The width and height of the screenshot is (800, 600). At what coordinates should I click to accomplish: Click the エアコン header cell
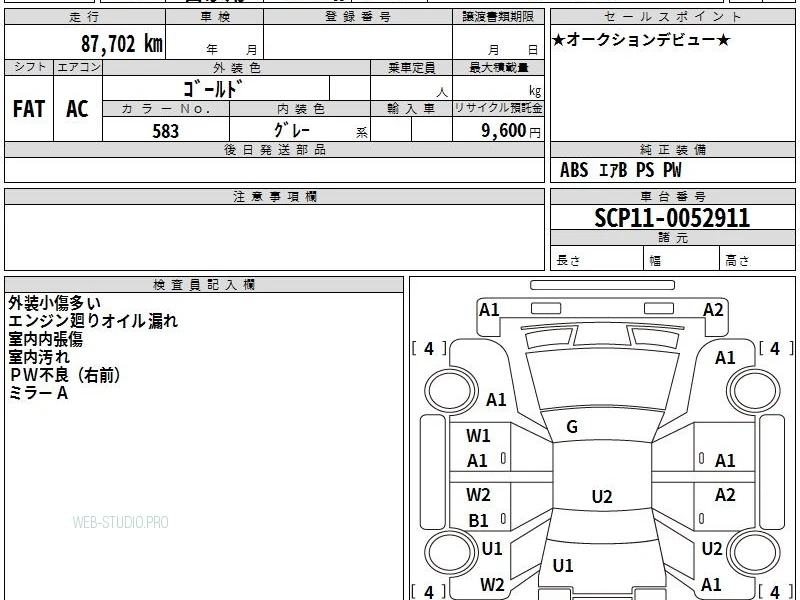tap(79, 67)
